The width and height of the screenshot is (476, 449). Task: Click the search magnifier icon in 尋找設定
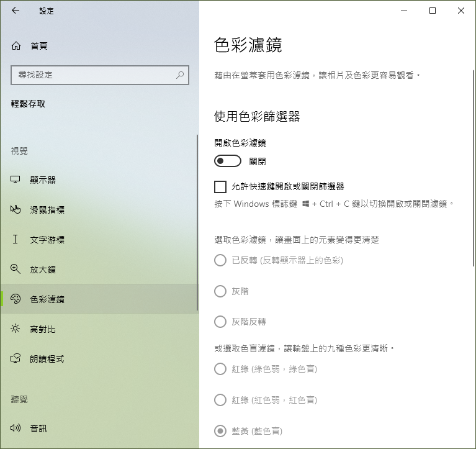tap(180, 75)
